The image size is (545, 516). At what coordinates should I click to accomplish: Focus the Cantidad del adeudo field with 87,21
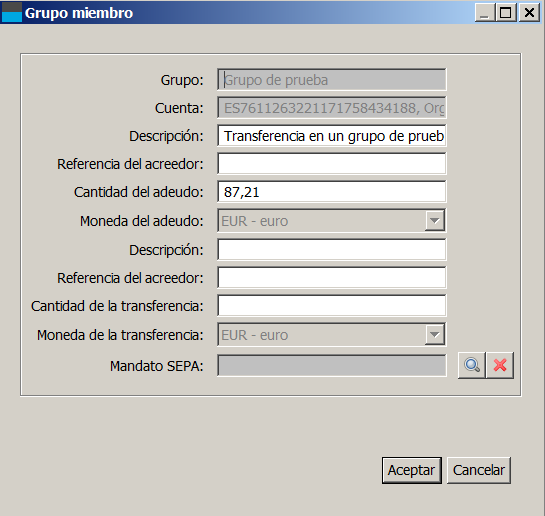tap(332, 191)
